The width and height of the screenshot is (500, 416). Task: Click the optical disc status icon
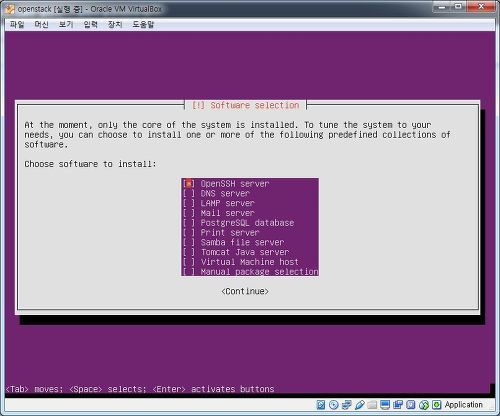point(334,405)
